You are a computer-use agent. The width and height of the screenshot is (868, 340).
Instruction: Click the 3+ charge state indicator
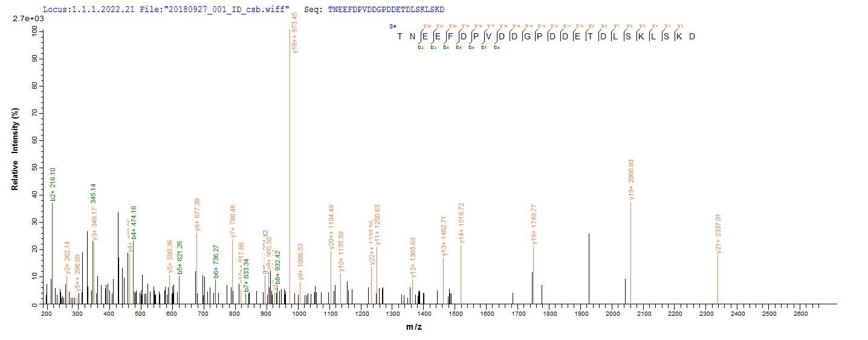coord(392,27)
